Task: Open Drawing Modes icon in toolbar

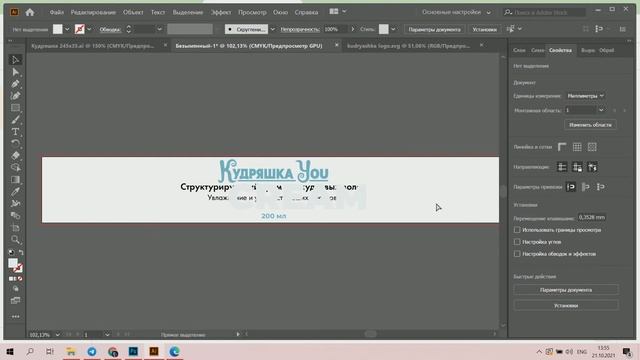Action: (x=15, y=289)
